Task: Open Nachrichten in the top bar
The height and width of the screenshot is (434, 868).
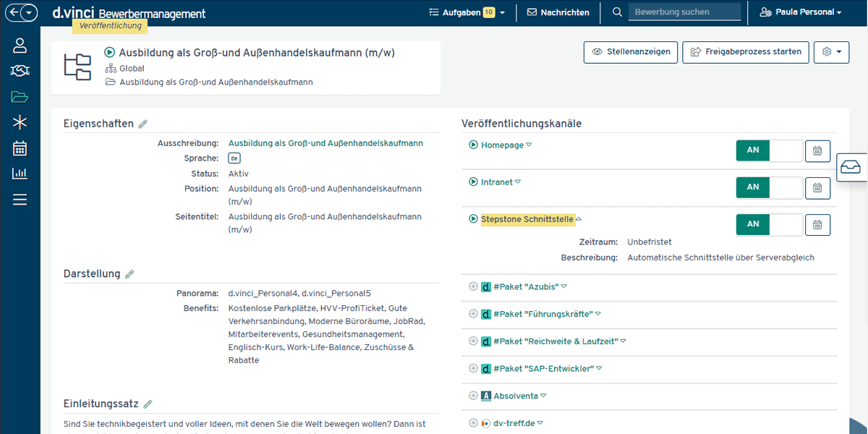Action: click(x=558, y=12)
